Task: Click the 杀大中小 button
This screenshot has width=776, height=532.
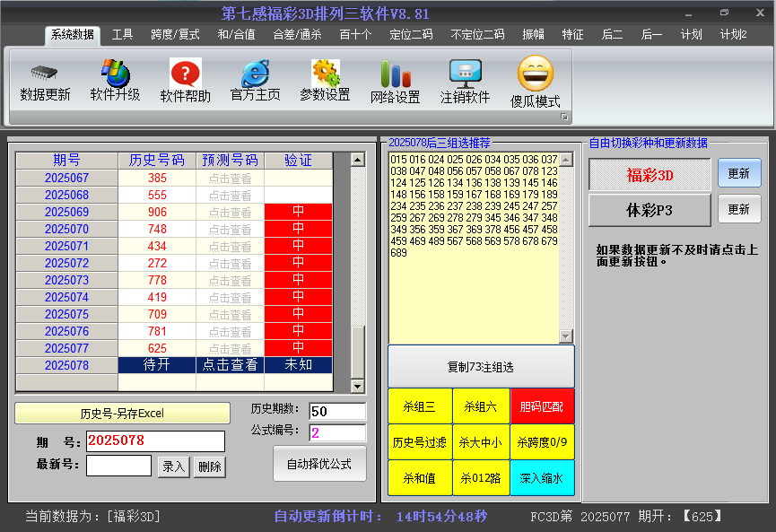Action: [x=481, y=442]
